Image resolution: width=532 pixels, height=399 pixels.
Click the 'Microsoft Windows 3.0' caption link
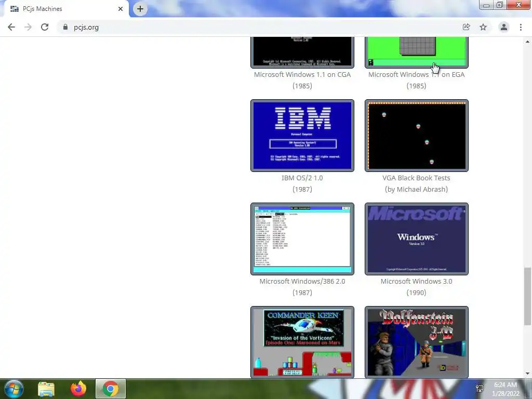point(416,281)
